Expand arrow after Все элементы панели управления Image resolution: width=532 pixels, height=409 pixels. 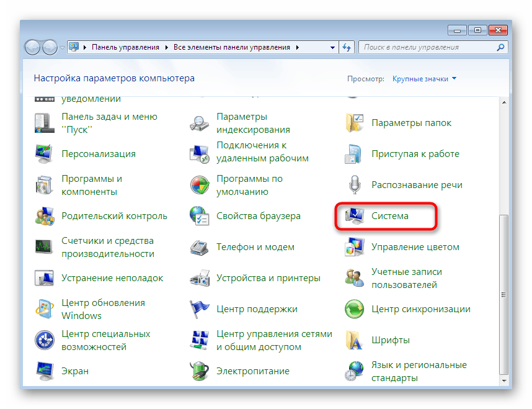point(297,47)
